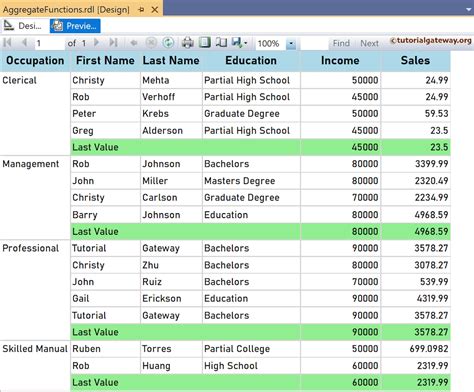Print the report using printer icon
The image size is (474, 392).
(188, 43)
